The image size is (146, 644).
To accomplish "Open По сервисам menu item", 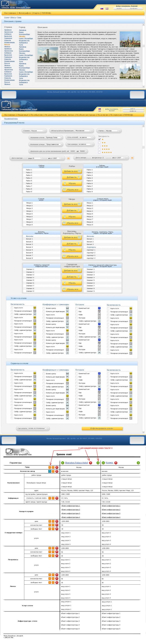I will pos(116,115).
